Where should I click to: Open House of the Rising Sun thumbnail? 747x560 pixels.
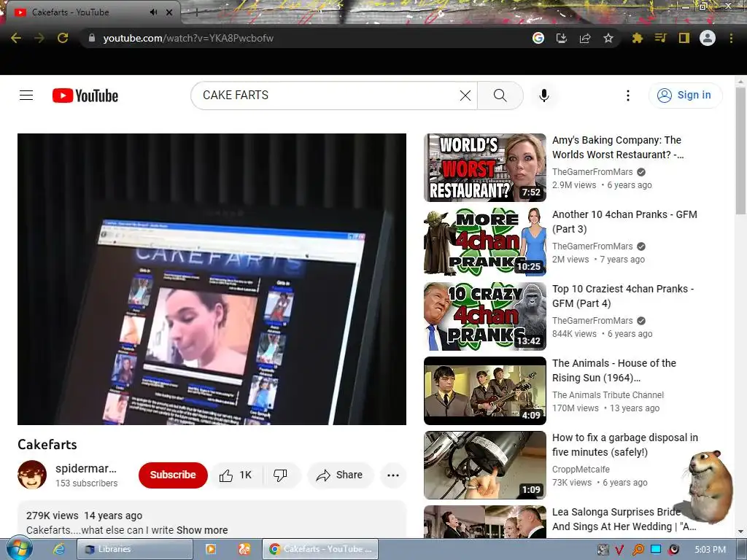(485, 391)
